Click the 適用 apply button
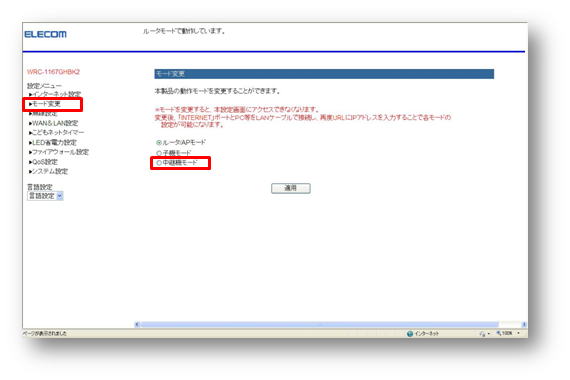570x380 pixels. pos(291,188)
